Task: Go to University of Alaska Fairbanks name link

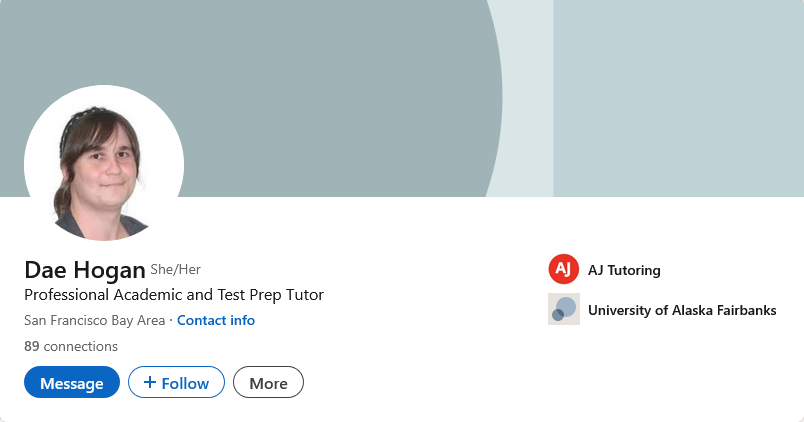Action: pyautogui.click(x=682, y=310)
